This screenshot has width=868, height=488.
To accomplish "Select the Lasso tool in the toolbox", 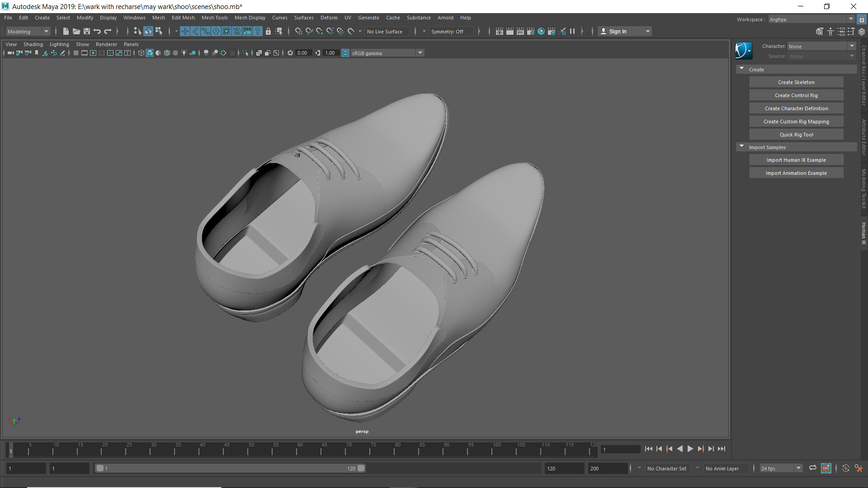I will point(149,31).
